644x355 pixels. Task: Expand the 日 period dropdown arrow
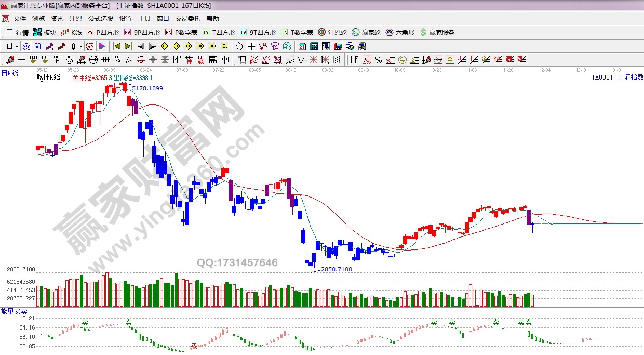click(x=17, y=46)
